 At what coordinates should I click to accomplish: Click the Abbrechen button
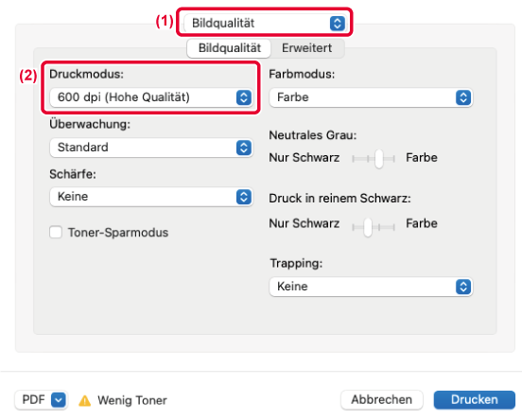pyautogui.click(x=381, y=400)
